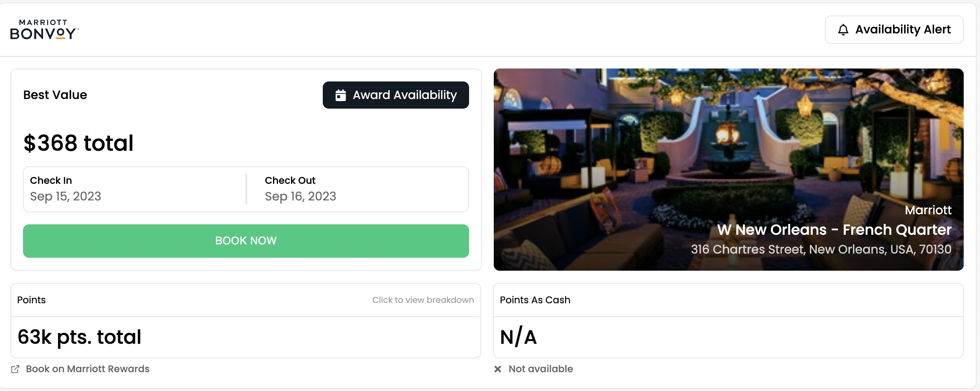Click the external link icon near Marriott Rewards
Screen dimensions: 980x391
point(15,369)
